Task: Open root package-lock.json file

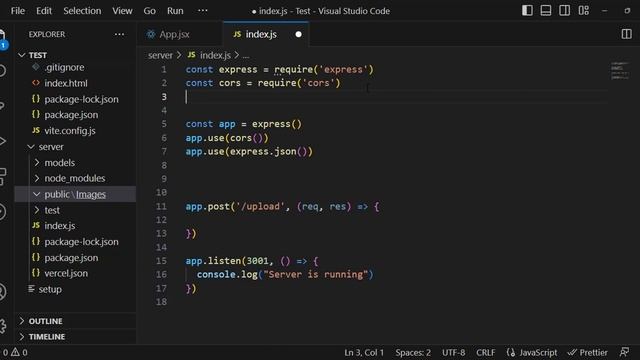Action: tap(75, 99)
